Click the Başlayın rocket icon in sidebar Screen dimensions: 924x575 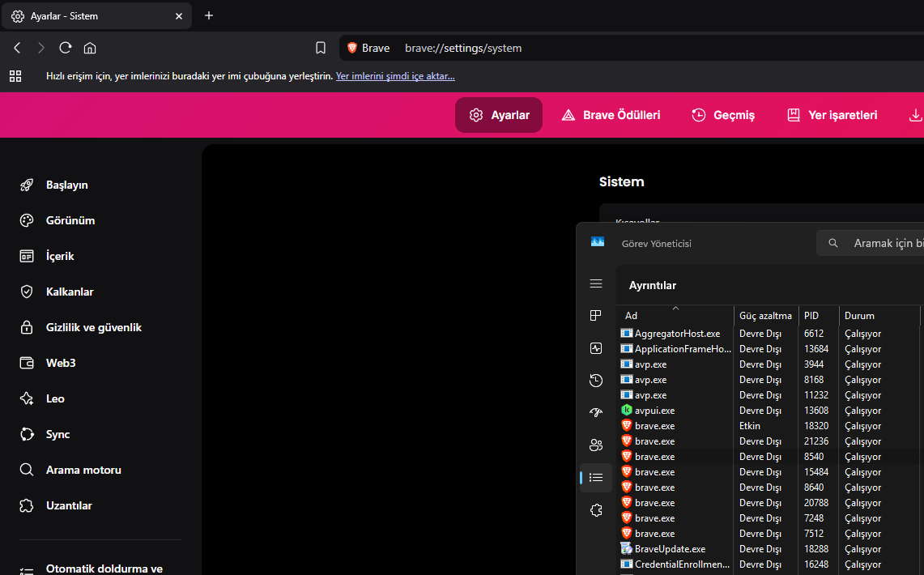pos(27,185)
